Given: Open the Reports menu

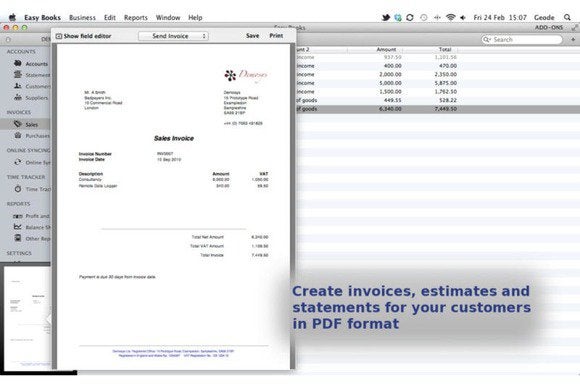Looking at the screenshot, I should [135, 17].
